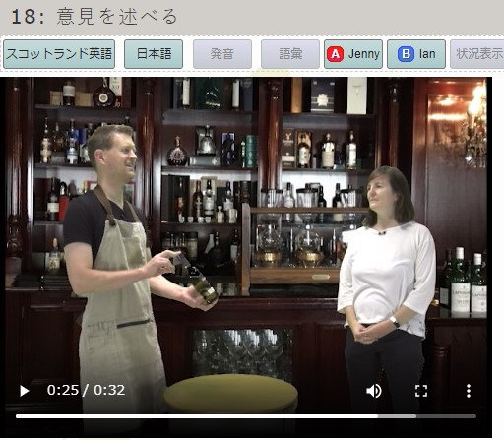
Task: Select the 語彙 tab button
Action: (290, 54)
